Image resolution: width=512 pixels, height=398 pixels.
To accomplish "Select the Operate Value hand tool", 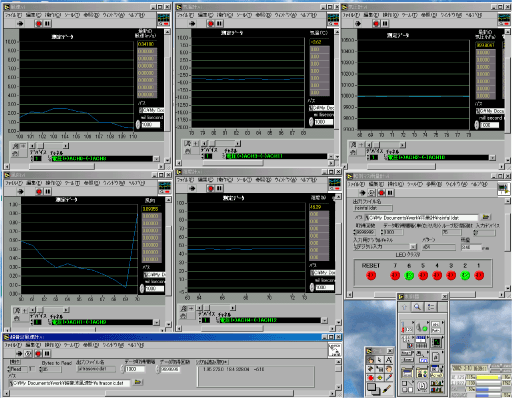I will (370, 360).
